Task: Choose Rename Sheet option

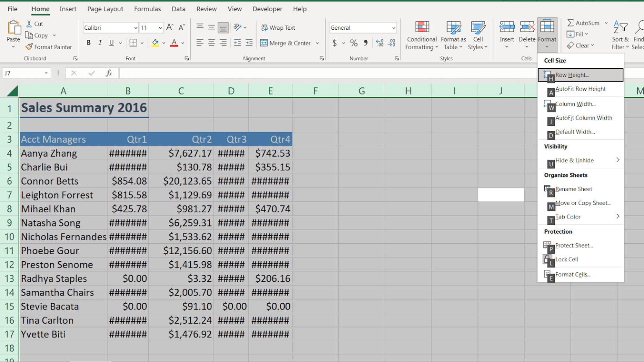Action: pos(574,189)
